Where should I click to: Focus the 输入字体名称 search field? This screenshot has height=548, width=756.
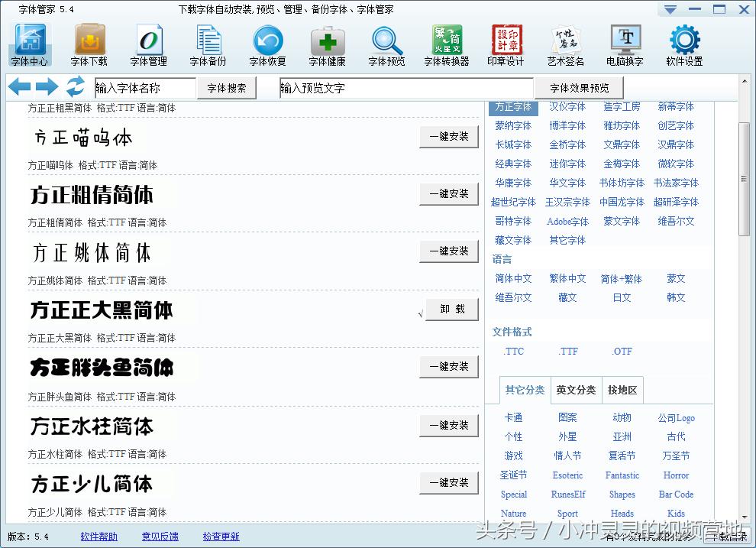(146, 89)
